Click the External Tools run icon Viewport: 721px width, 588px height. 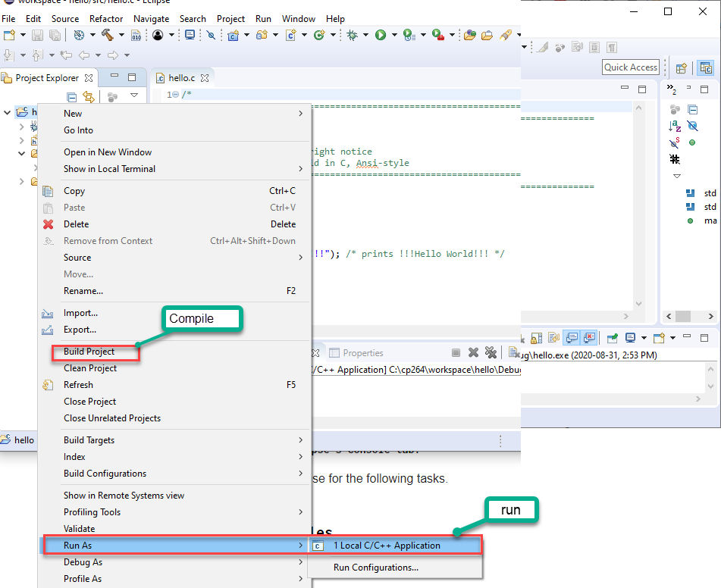[437, 35]
